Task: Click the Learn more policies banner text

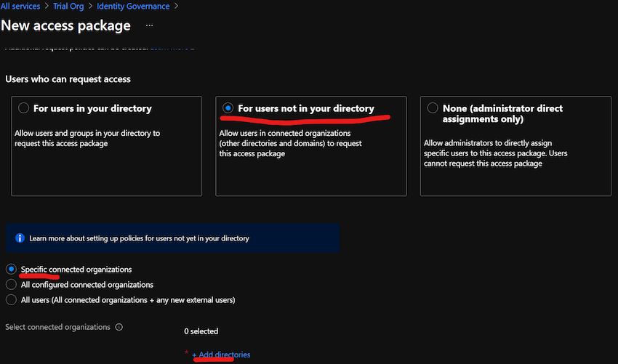Action: 138,238
